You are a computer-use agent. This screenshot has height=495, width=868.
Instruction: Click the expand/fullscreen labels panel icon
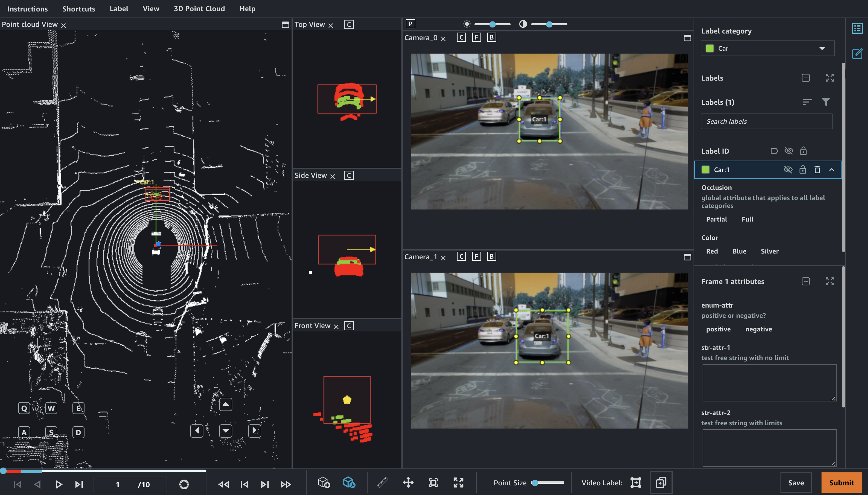click(830, 78)
